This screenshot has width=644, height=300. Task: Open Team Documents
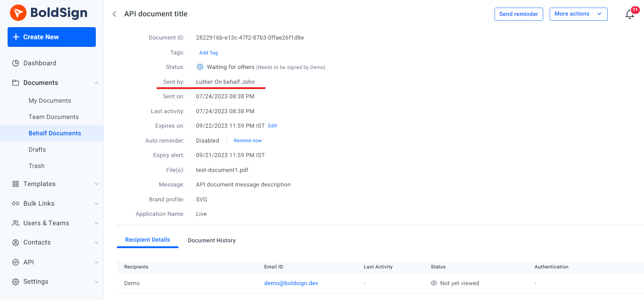tap(54, 117)
